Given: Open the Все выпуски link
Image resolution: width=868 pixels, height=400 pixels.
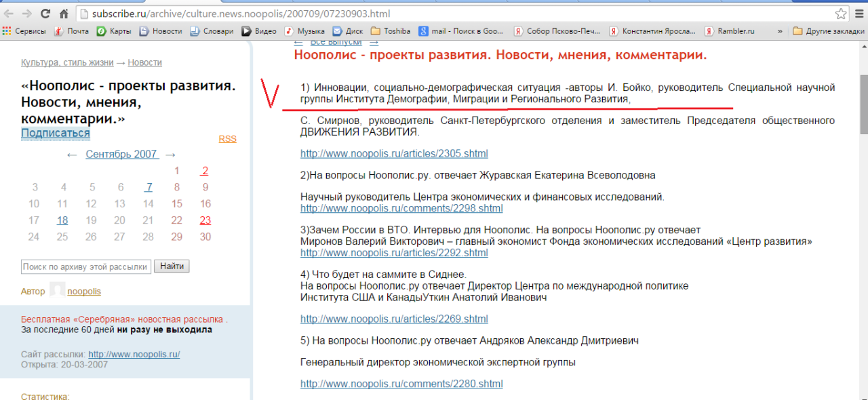Looking at the screenshot, I should point(336,42).
